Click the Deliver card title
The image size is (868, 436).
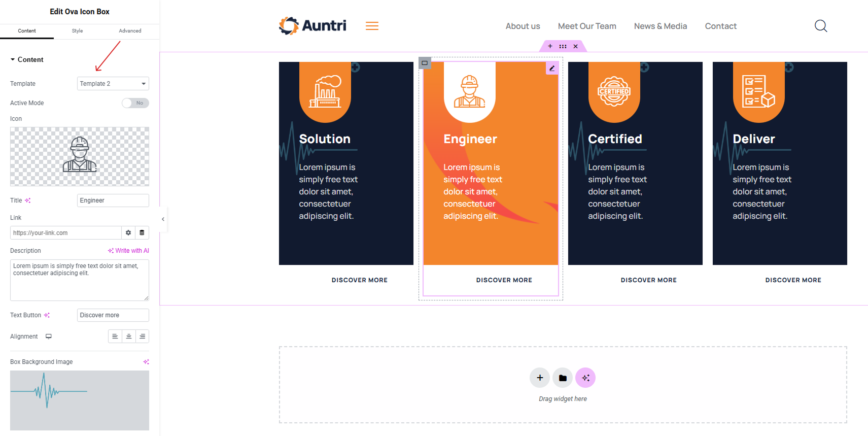754,139
